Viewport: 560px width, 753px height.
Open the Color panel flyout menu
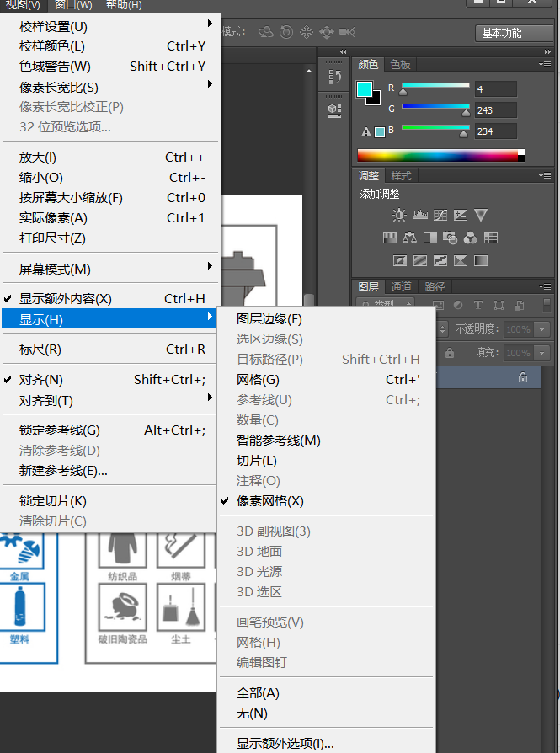click(x=545, y=64)
